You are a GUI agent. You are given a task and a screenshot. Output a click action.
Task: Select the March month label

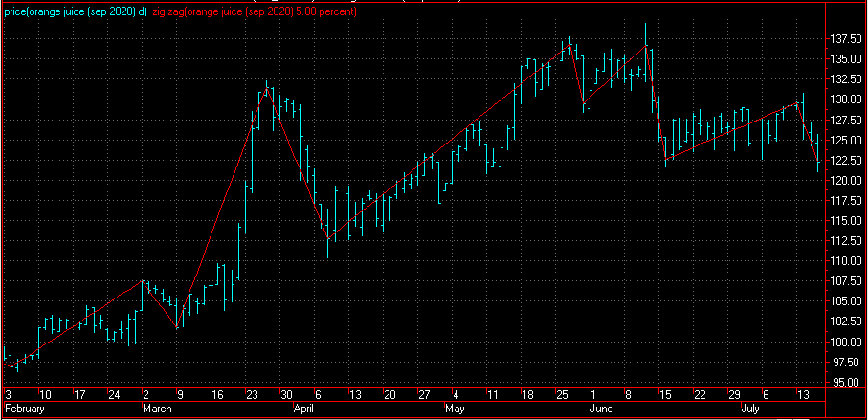click(x=157, y=409)
